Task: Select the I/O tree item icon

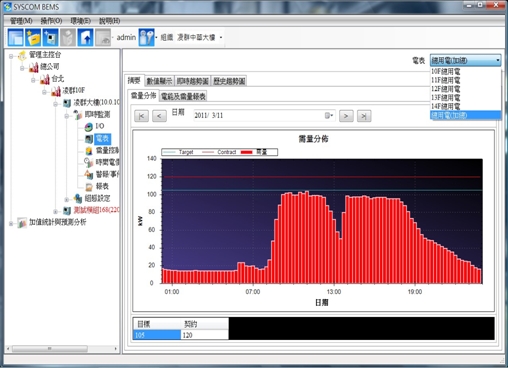Action: click(x=89, y=127)
